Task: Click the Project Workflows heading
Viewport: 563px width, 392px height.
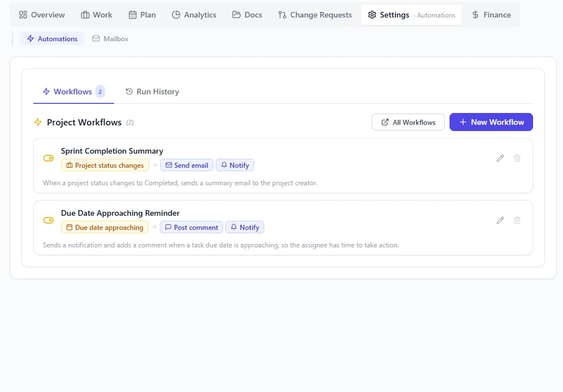Action: 84,123
